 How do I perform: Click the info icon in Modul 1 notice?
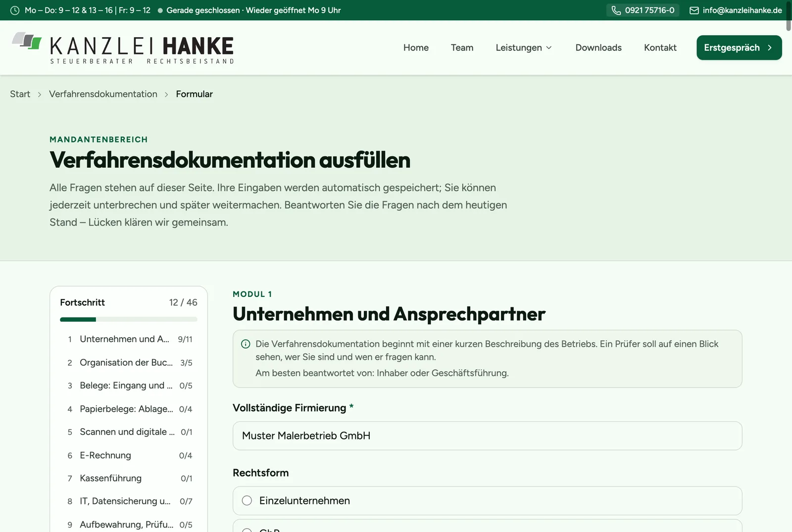click(x=246, y=344)
